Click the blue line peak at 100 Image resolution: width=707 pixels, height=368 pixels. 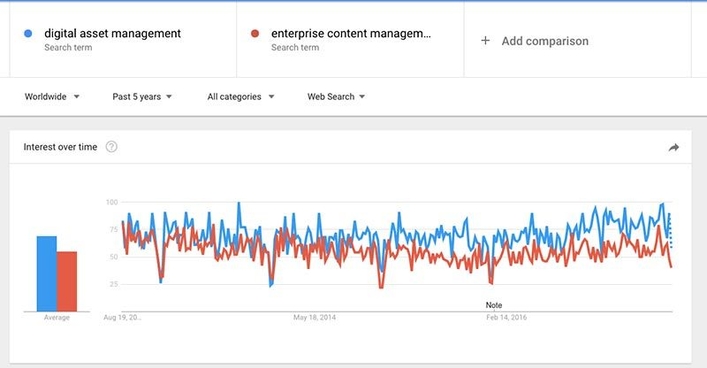coord(239,204)
